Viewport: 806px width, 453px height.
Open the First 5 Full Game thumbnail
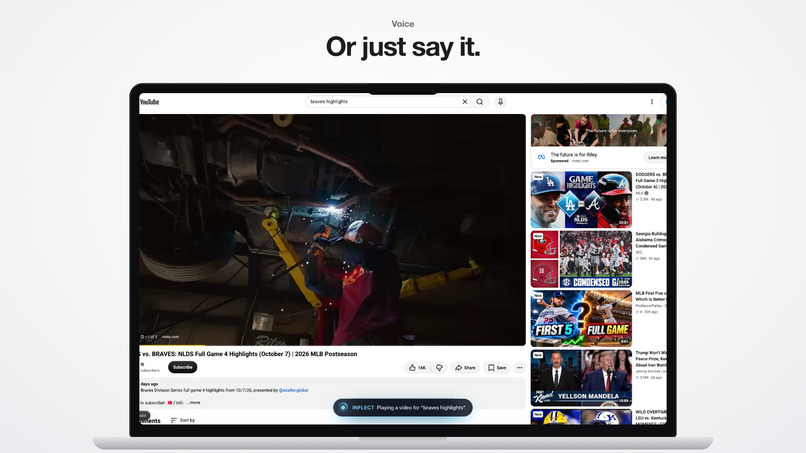point(581,318)
